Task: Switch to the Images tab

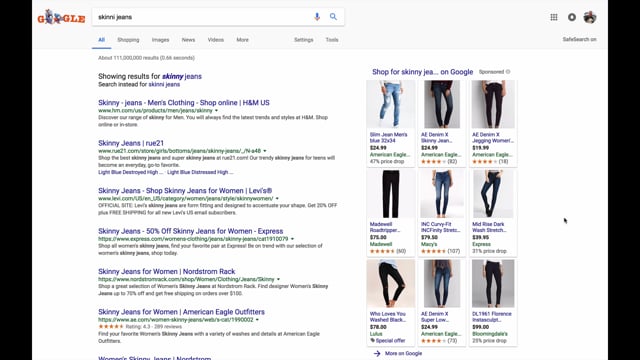Action: (x=160, y=40)
